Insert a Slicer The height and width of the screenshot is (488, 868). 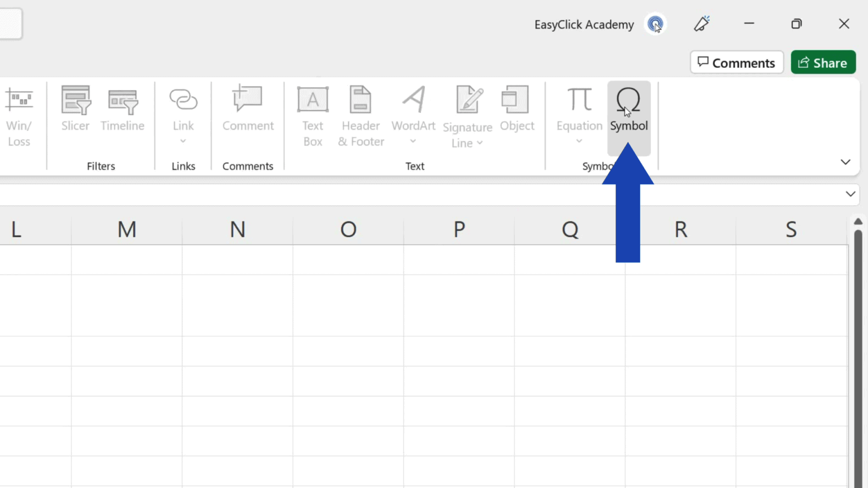click(x=75, y=110)
